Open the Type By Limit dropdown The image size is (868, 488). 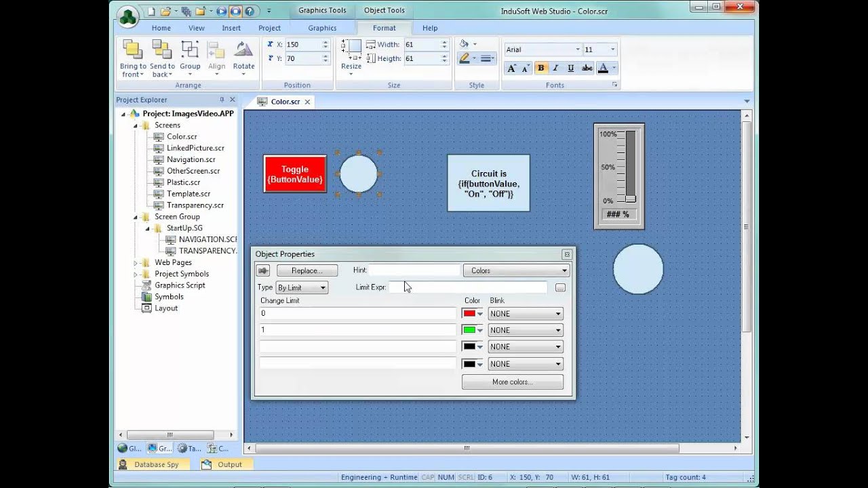click(302, 287)
